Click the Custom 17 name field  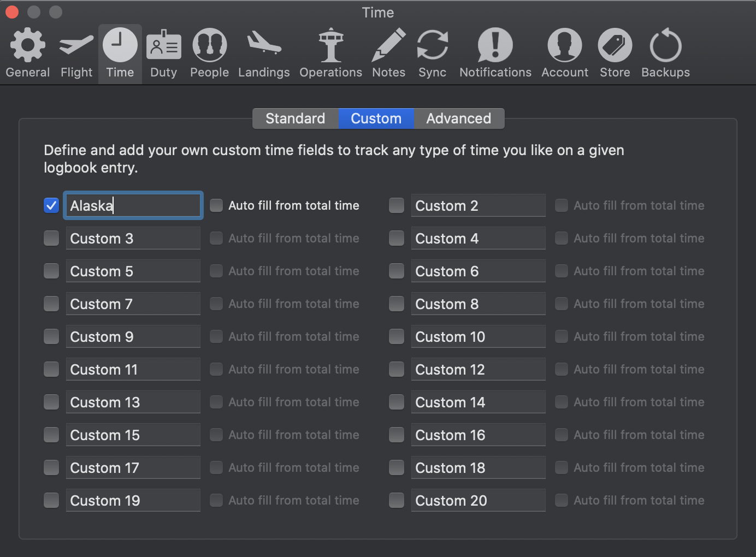[x=133, y=467]
